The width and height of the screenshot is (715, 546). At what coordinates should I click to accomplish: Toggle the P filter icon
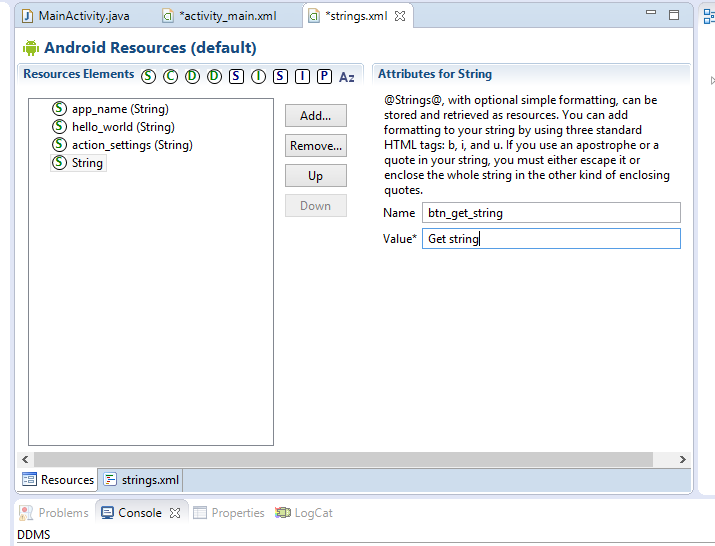click(324, 76)
